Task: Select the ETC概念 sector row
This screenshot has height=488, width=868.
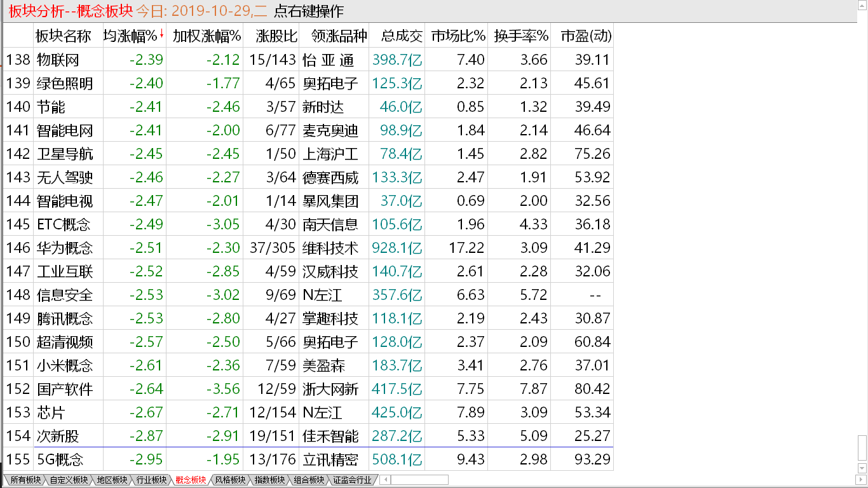Action: click(x=308, y=224)
